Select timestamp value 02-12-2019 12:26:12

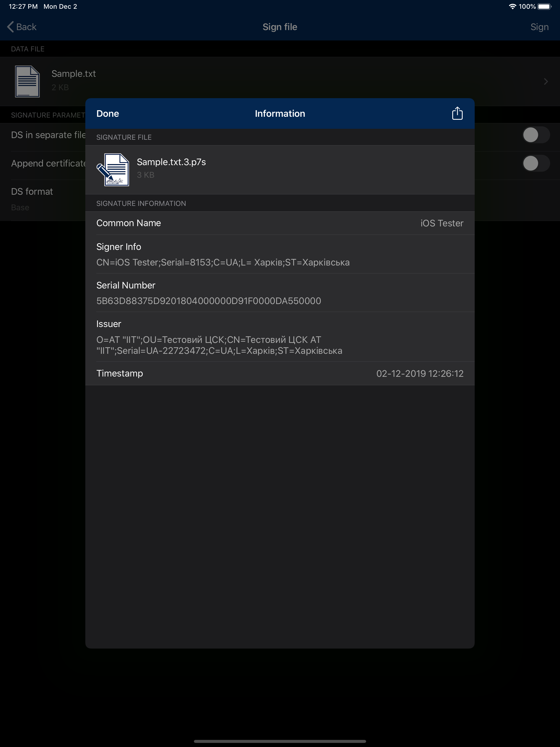[x=420, y=373]
